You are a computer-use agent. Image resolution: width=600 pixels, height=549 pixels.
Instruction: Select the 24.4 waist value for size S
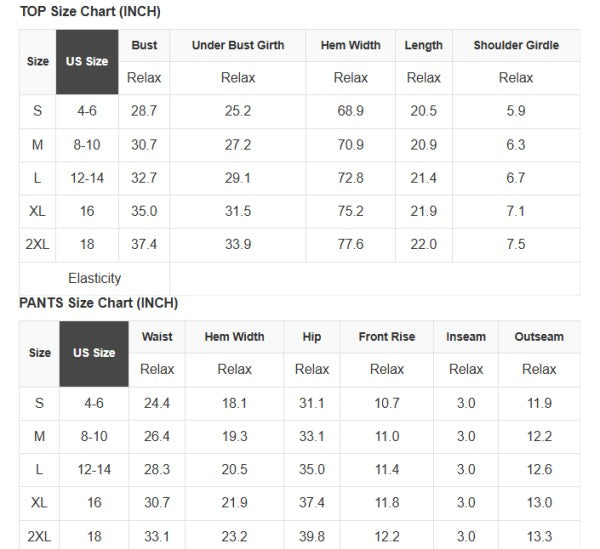click(x=157, y=403)
